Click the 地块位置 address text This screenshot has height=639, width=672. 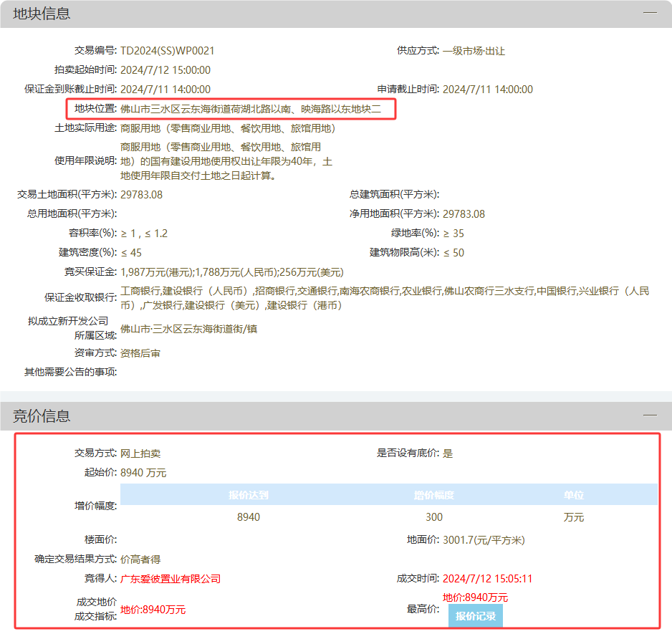[x=251, y=109]
